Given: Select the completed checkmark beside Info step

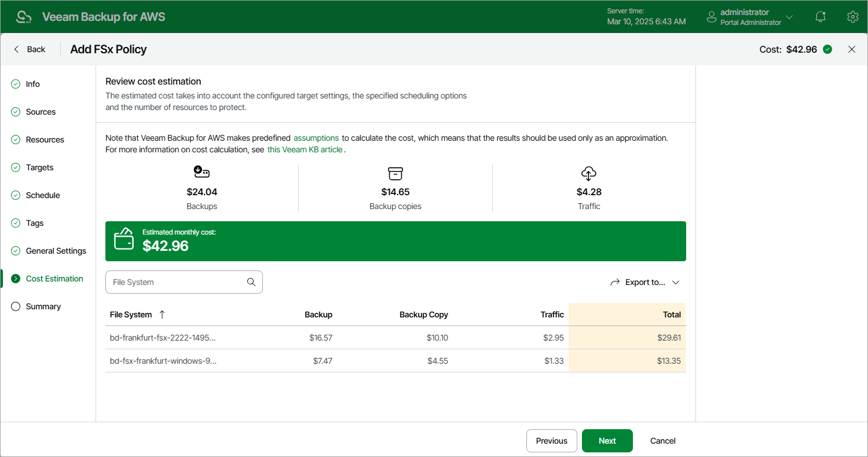Looking at the screenshot, I should [15, 84].
